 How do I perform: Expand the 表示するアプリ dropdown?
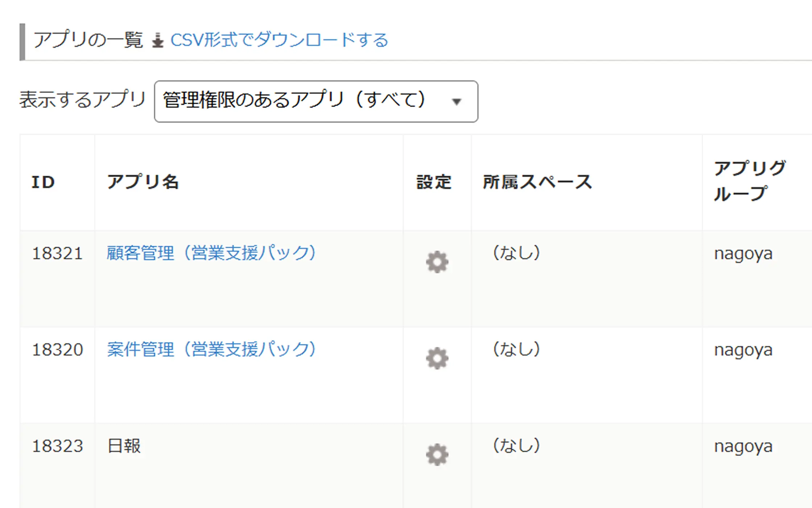pos(315,101)
